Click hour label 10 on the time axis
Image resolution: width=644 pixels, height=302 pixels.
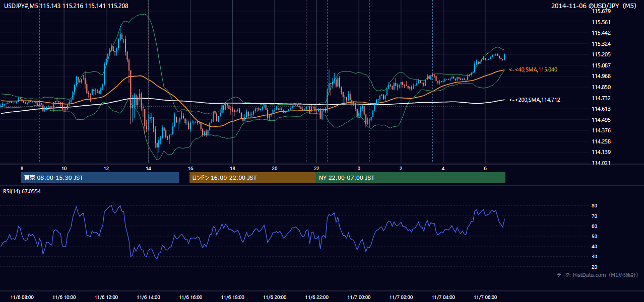click(64, 168)
